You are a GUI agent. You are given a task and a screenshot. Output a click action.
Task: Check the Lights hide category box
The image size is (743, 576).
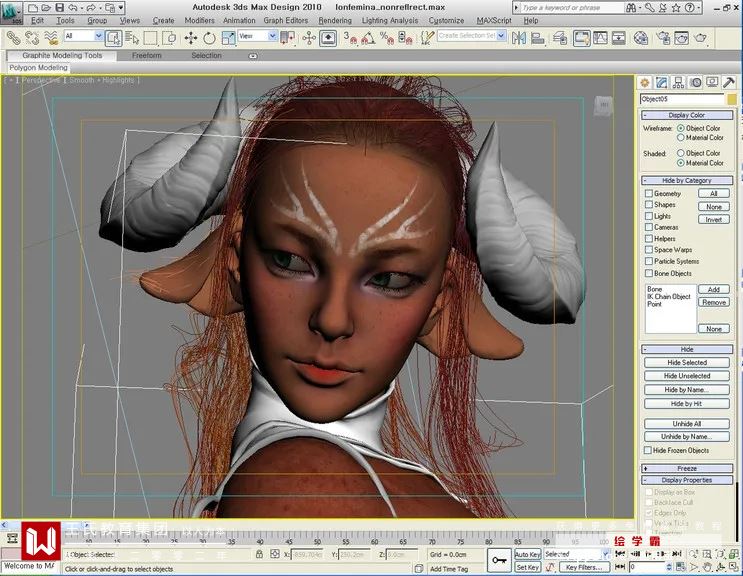pos(649,216)
